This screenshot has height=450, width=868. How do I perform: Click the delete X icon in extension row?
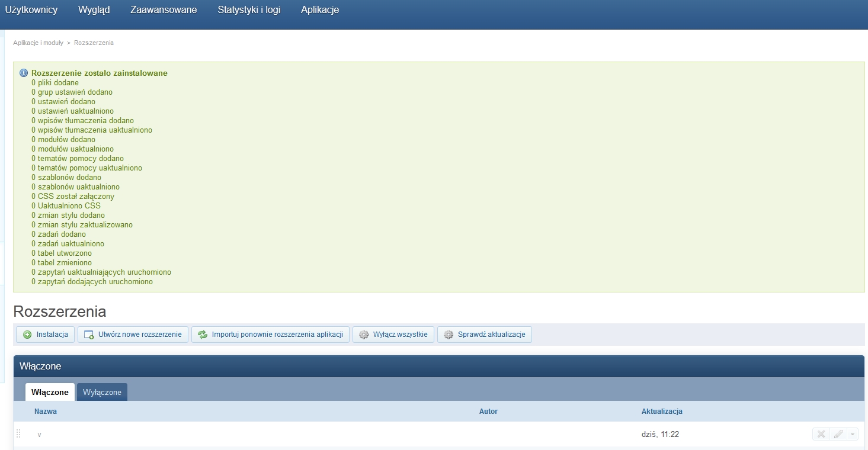[821, 434]
